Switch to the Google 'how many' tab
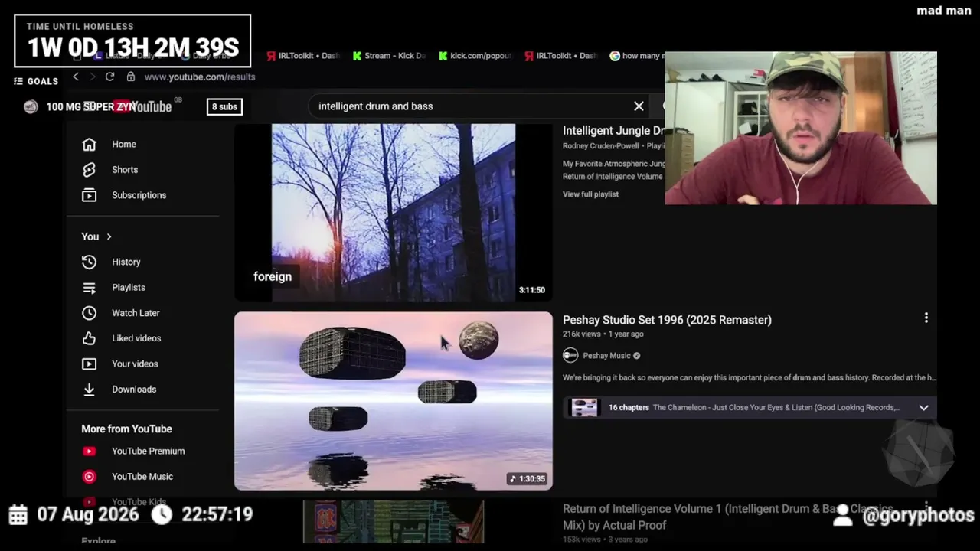Viewport: 980px width, 551px height. [637, 56]
